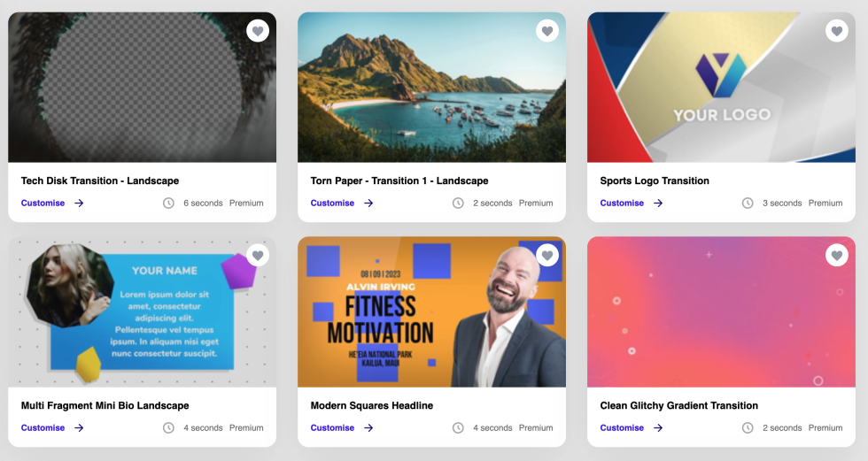The height and width of the screenshot is (461, 868).
Task: Like the Multi Fragment Mini Bio template
Action: [x=258, y=256]
